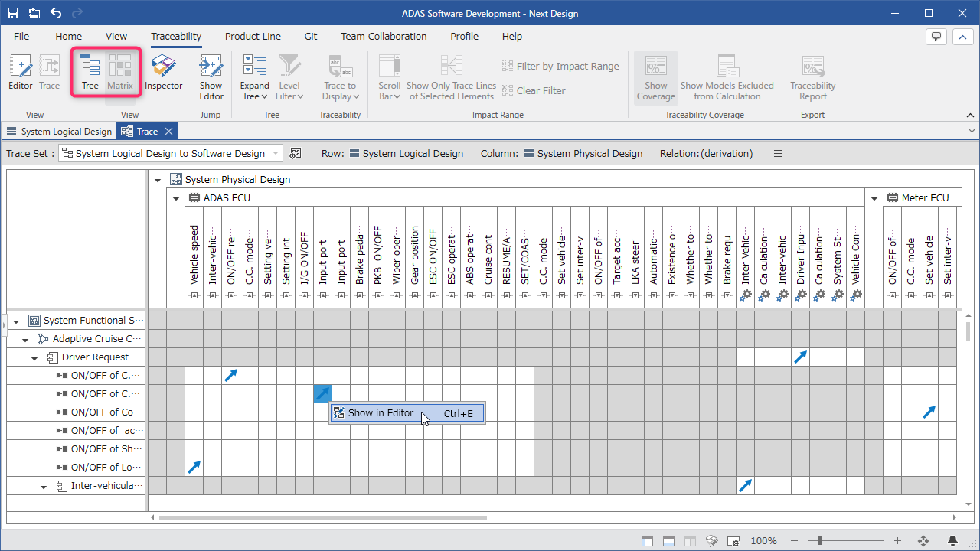Collapse the System Functional S… row
Viewport: 980px width, 551px height.
point(16,321)
